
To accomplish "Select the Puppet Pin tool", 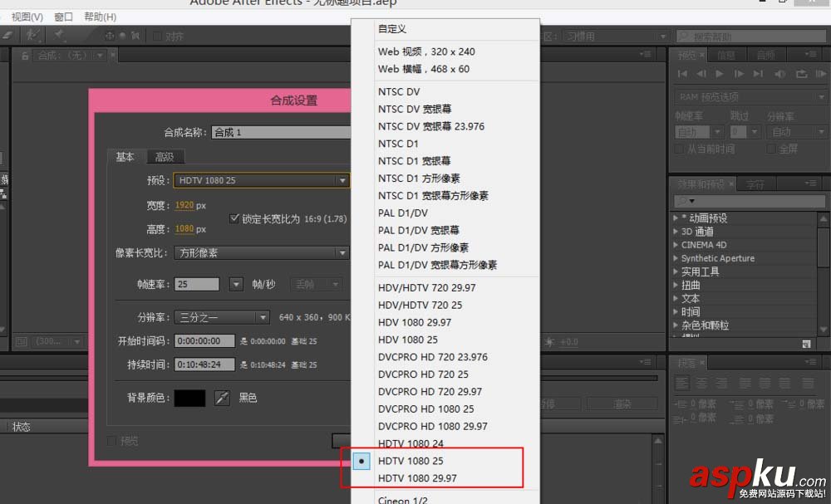I will (x=58, y=36).
